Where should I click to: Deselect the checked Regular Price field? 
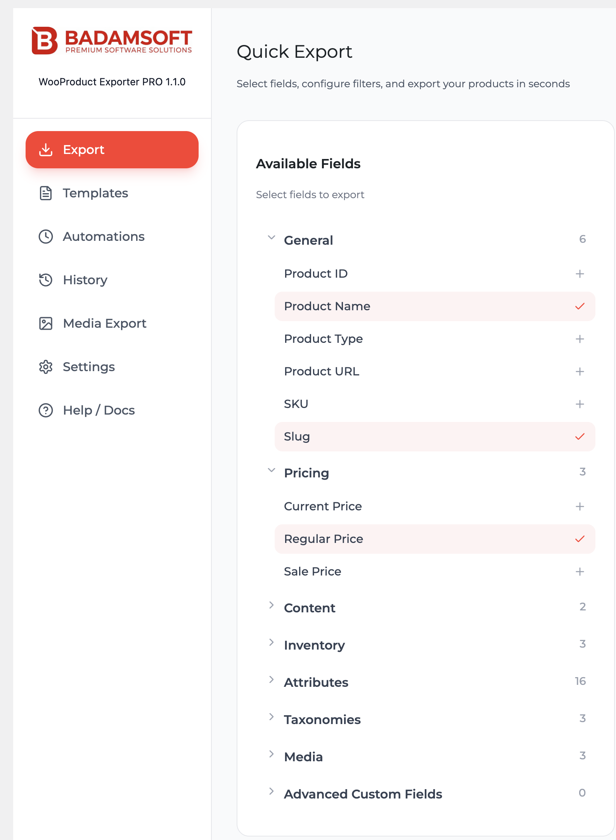pos(580,539)
